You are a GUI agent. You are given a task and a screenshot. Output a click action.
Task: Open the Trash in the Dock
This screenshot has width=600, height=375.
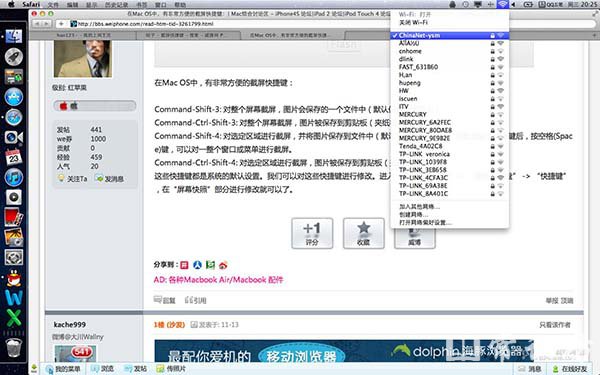[14, 347]
